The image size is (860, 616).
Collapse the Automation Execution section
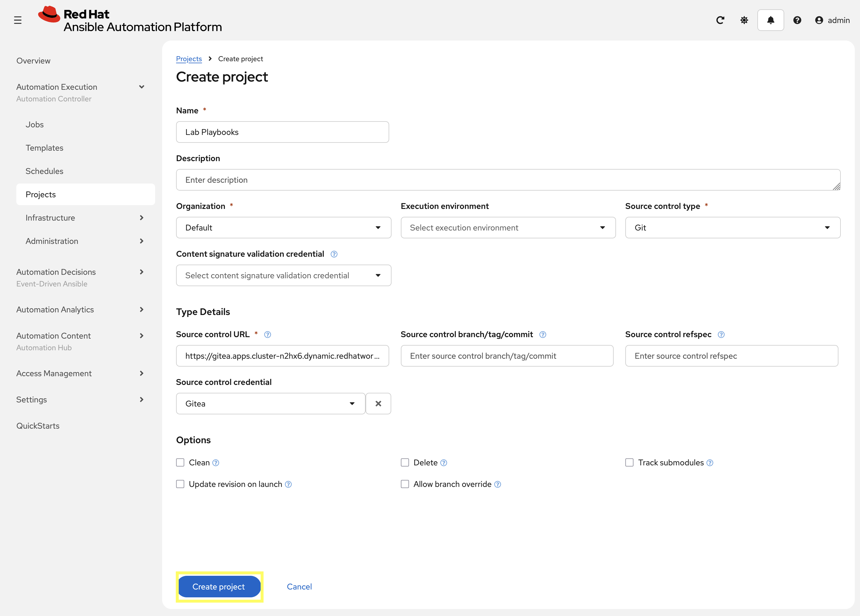click(142, 87)
